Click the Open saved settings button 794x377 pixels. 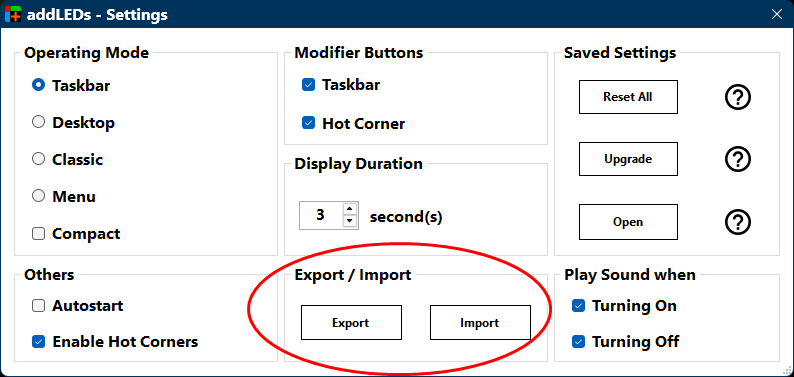(x=628, y=222)
